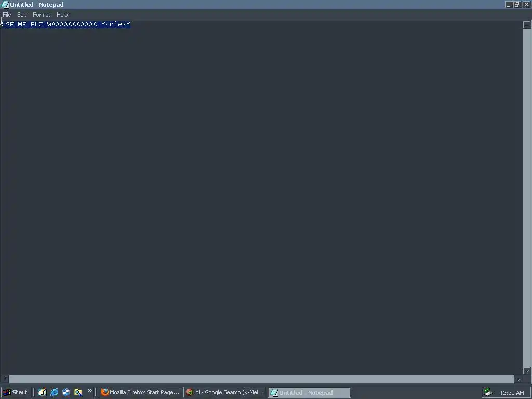Click the Start button
Screen dimensions: 532x399
point(15,392)
